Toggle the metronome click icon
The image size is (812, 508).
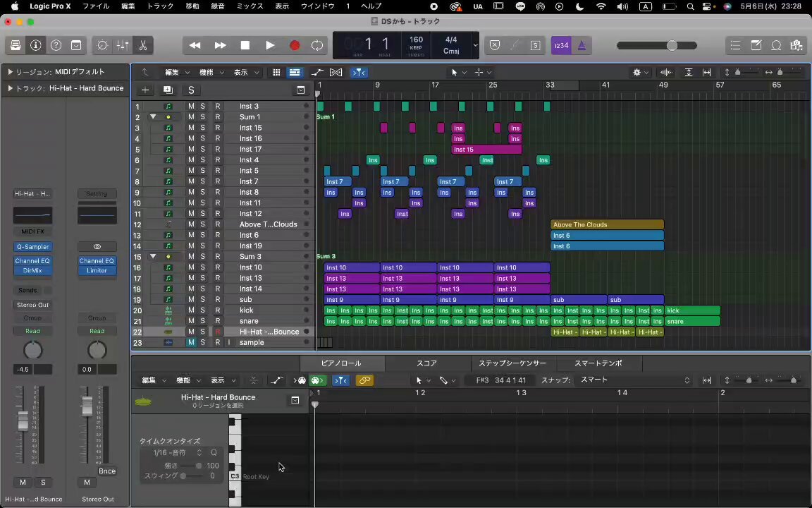[582, 46]
